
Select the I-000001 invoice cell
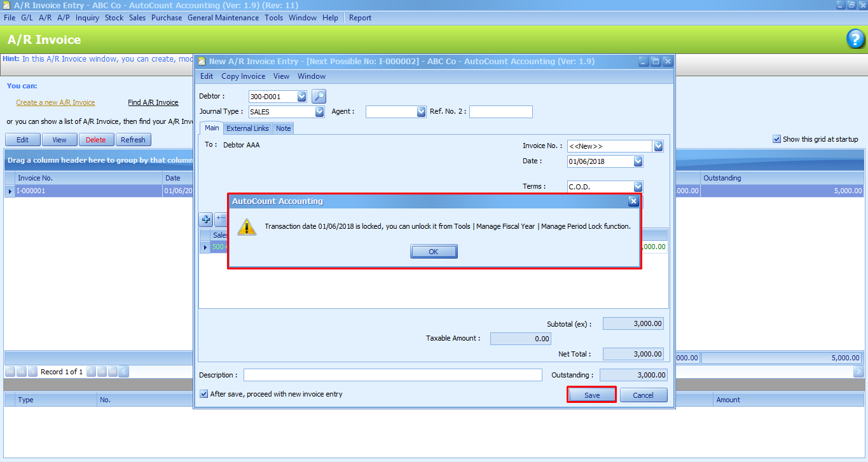[89, 191]
